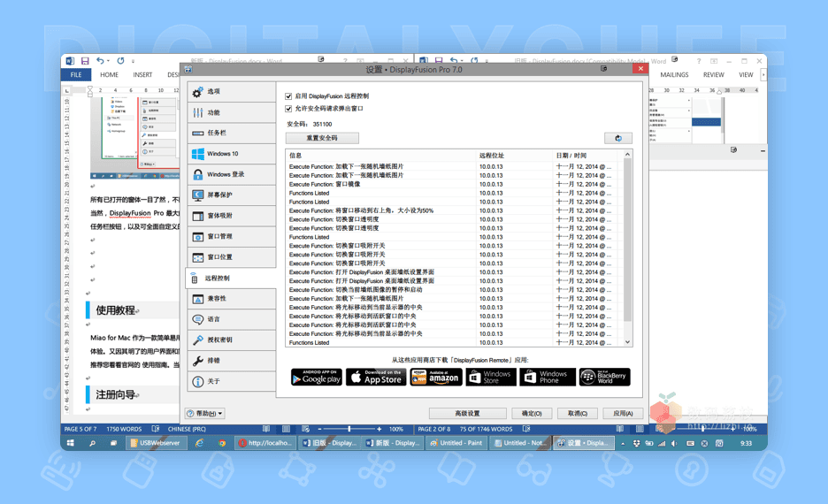Click the Google Play store badge

[317, 377]
